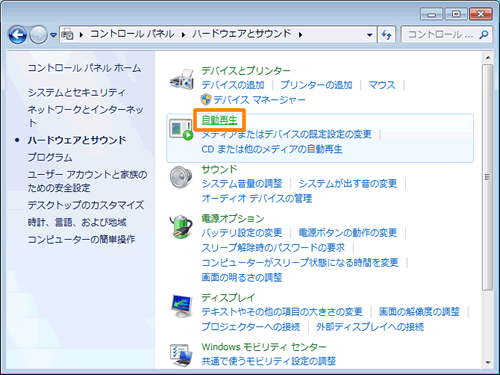Viewport: 500px width, 375px height.
Task: Open the recent pages dropdown arrow
Action: click(53, 35)
